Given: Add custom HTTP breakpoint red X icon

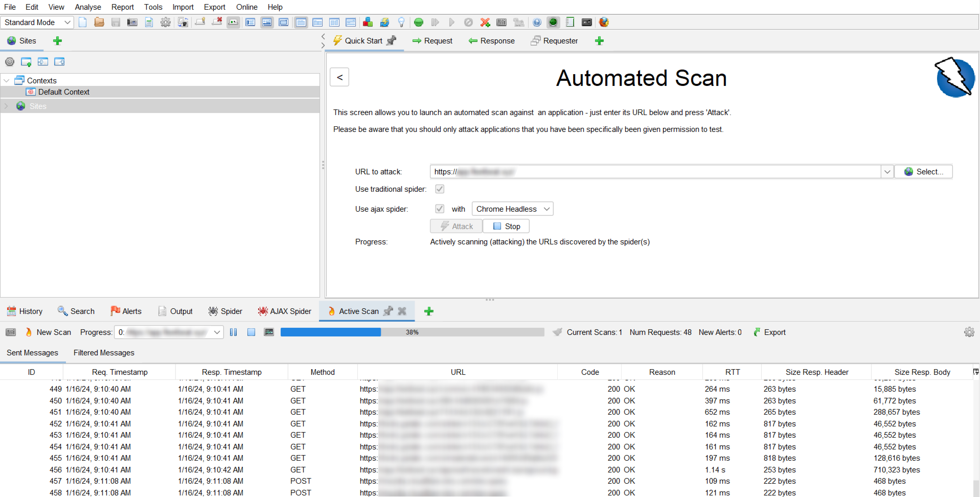Looking at the screenshot, I should click(x=485, y=22).
